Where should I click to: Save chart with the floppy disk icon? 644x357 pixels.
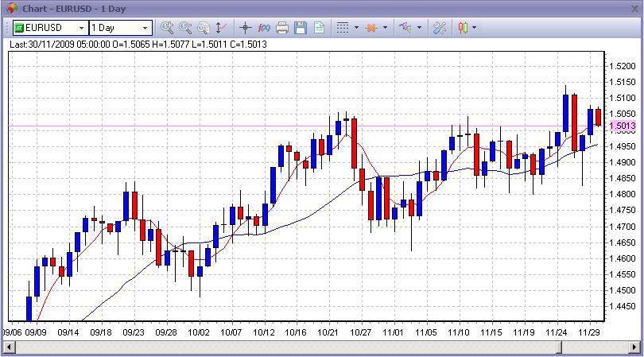[x=301, y=28]
